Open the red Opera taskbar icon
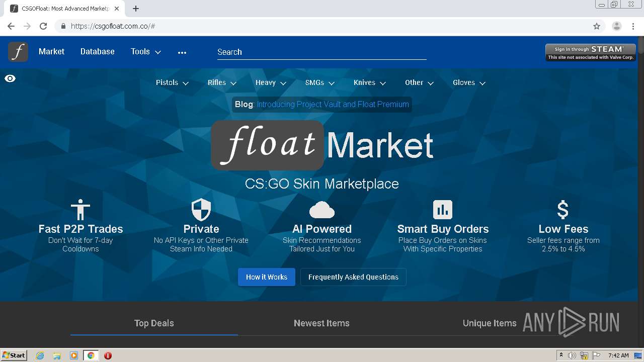This screenshot has width=644, height=362. 108,355
